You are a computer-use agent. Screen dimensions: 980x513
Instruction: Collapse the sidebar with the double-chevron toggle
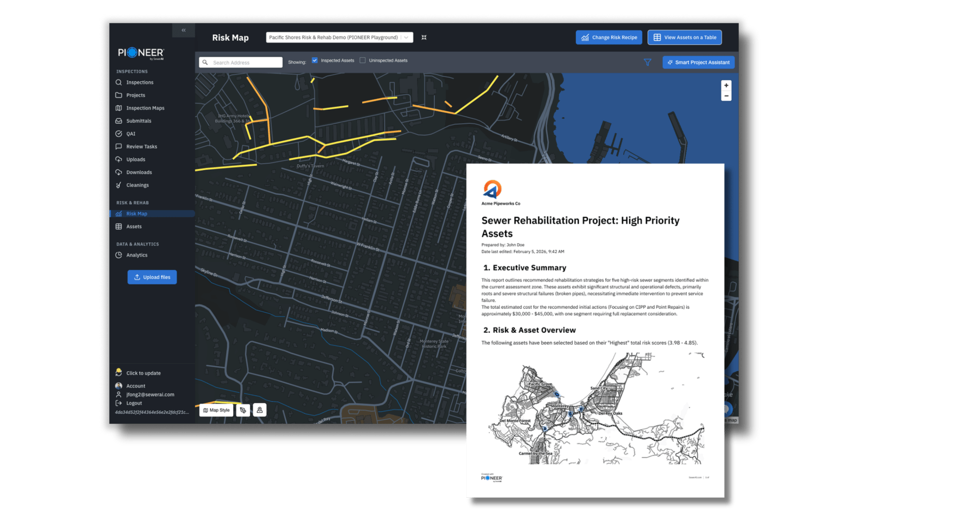pyautogui.click(x=184, y=30)
